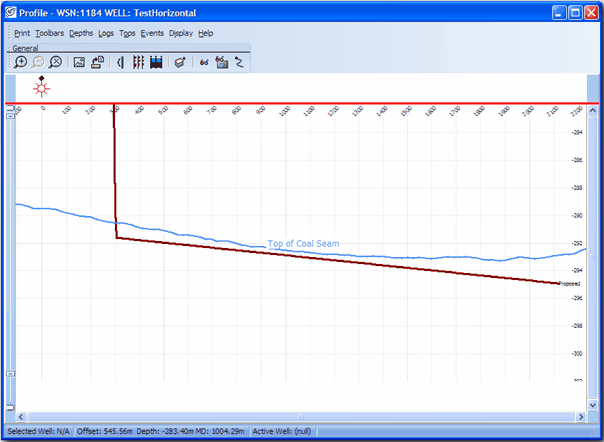Click the zoom in magnifier icon

coord(21,62)
